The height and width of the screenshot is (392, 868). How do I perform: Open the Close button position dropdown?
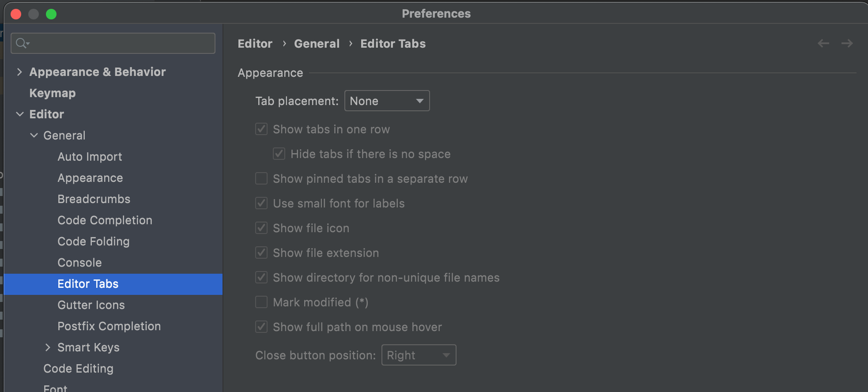point(419,355)
